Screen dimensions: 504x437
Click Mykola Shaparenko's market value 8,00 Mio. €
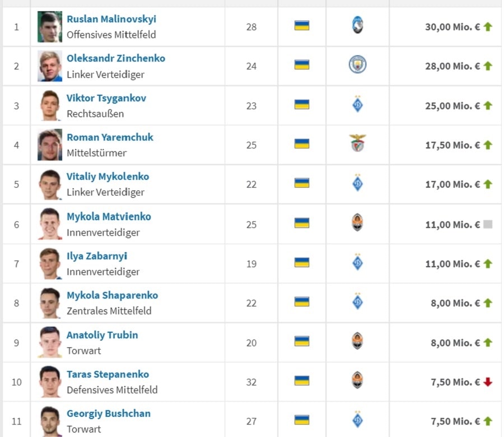tap(455, 303)
